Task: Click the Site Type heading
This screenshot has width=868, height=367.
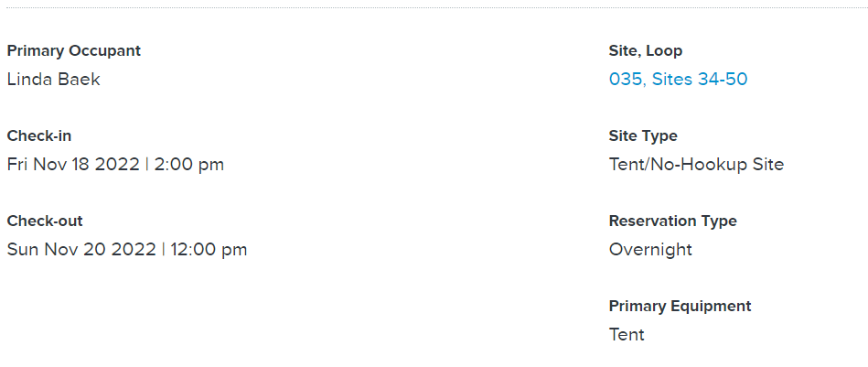Action: click(643, 135)
